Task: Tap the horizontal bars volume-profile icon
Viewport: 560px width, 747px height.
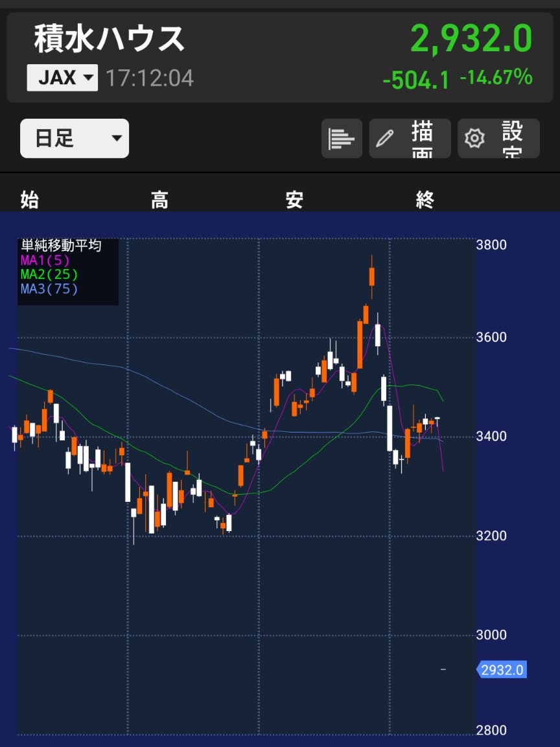Action: [342, 138]
